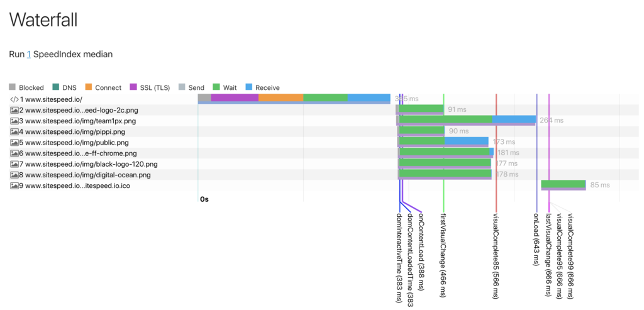Click the timing bar of e-ff-chrome.png
Viewport: 644px width, 310px height.
click(x=446, y=153)
